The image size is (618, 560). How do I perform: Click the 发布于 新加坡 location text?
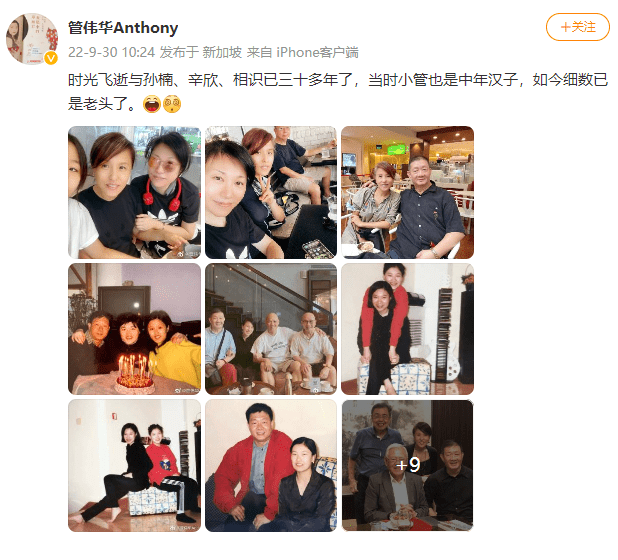(x=201, y=52)
